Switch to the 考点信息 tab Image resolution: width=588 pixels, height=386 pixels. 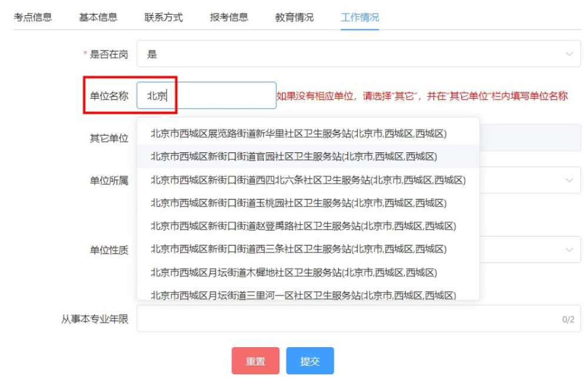[32, 17]
